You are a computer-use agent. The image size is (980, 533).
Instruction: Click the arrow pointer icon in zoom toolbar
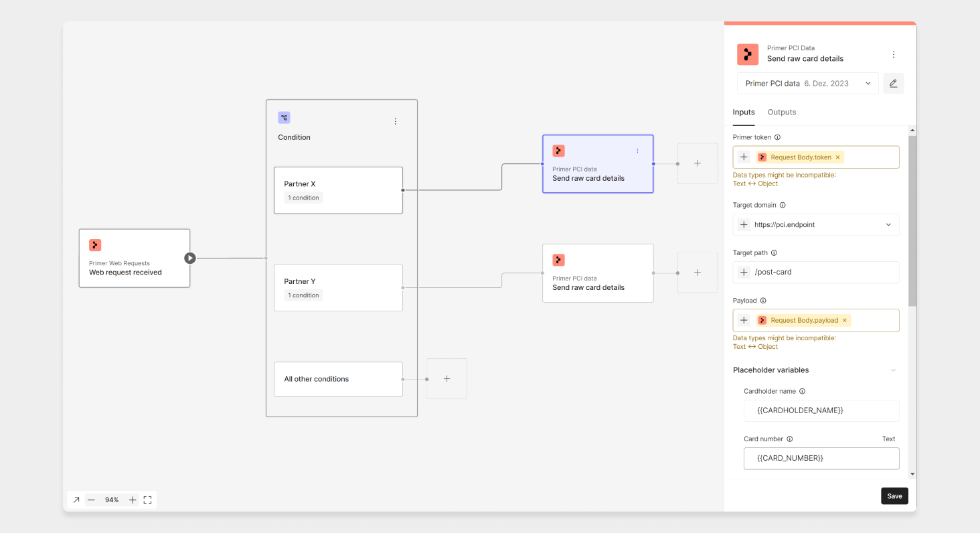point(76,500)
